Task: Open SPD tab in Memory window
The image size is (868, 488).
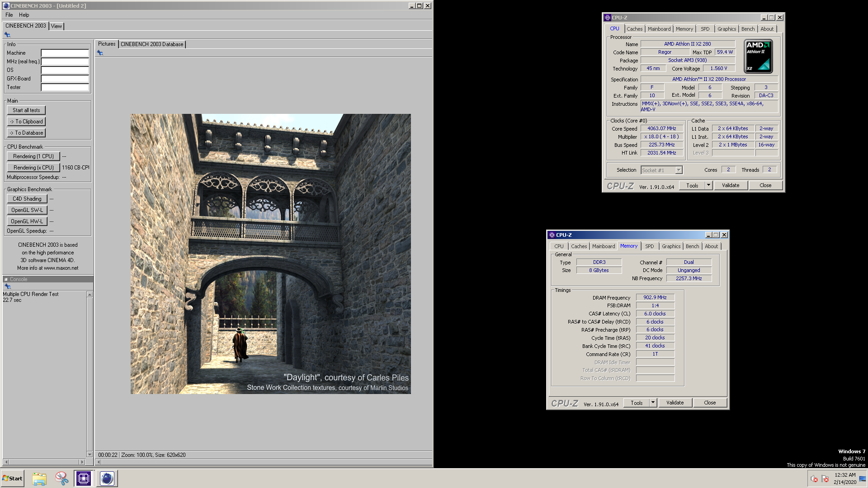Action: 649,246
